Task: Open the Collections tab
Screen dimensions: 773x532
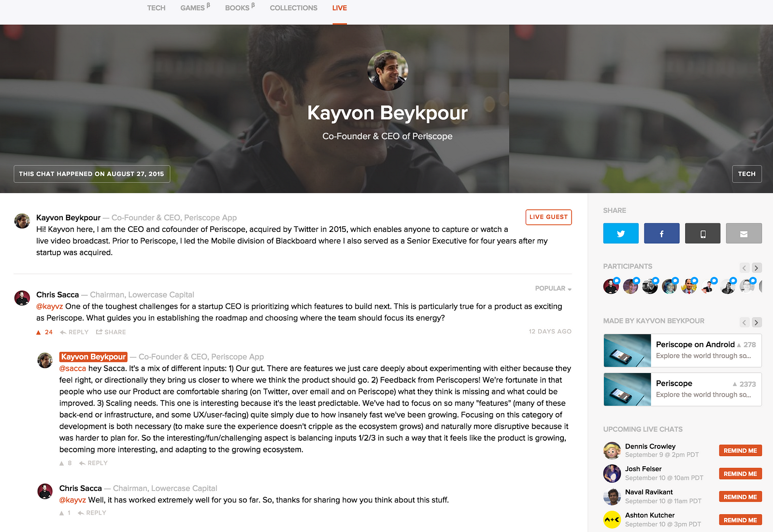Action: [x=294, y=8]
